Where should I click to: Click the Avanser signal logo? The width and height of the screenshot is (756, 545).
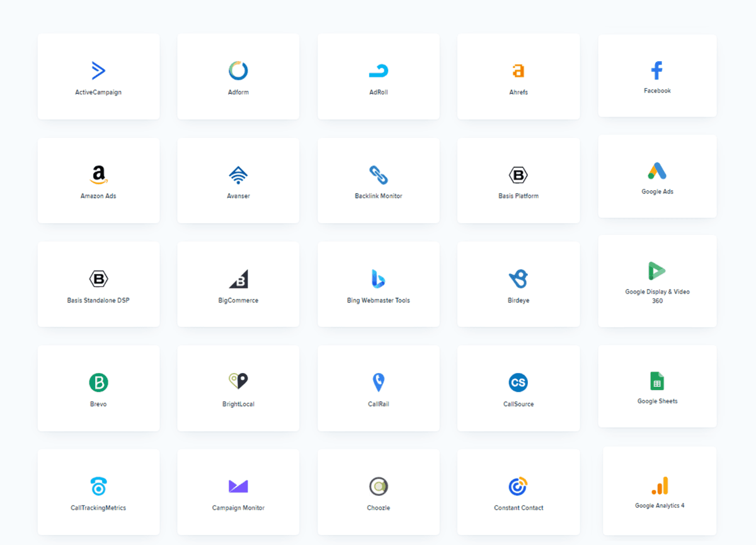(x=238, y=175)
